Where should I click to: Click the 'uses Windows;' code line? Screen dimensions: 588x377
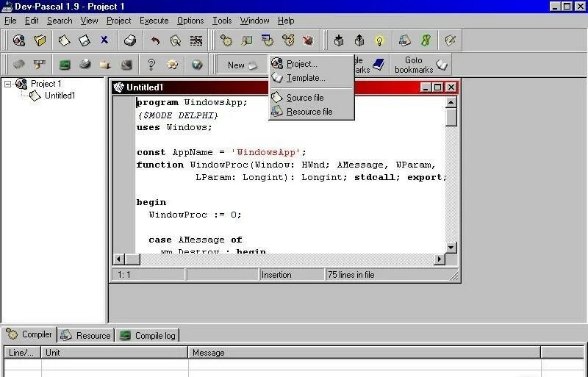pyautogui.click(x=174, y=127)
